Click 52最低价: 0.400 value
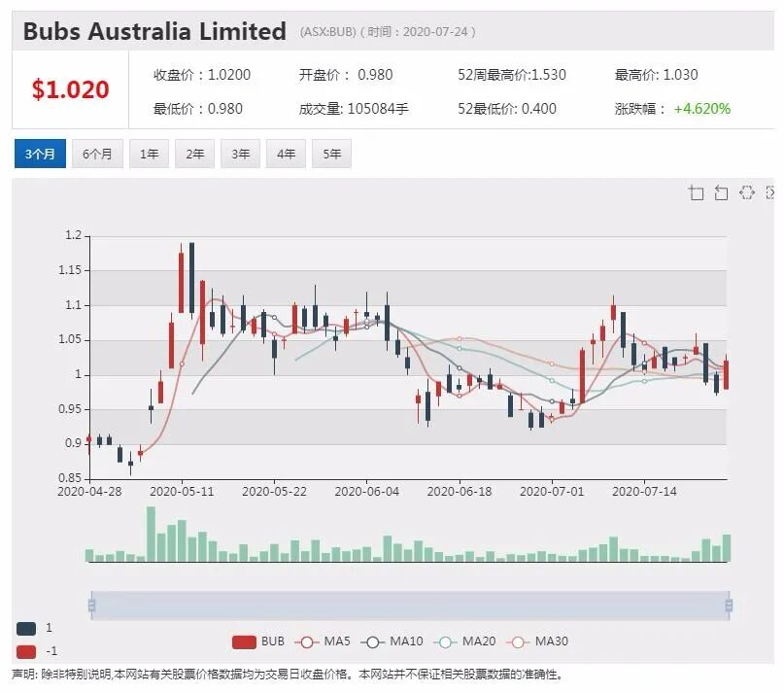The height and width of the screenshot is (693, 784). pyautogui.click(x=507, y=109)
